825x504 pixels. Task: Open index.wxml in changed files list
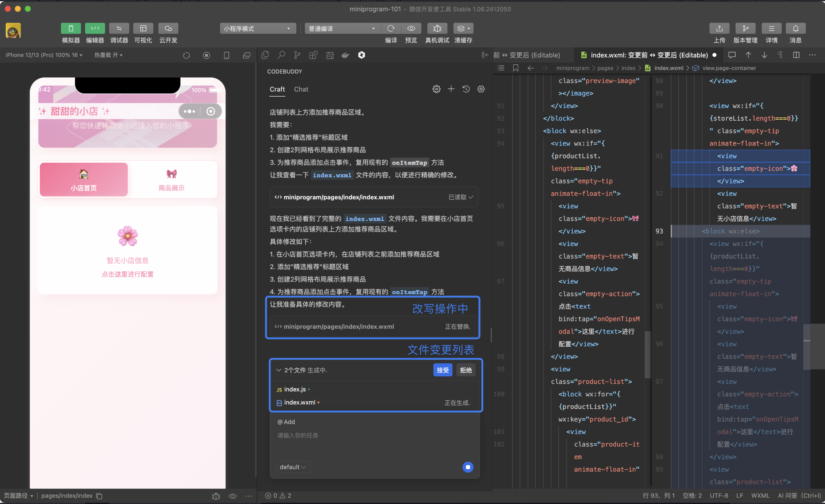point(299,402)
